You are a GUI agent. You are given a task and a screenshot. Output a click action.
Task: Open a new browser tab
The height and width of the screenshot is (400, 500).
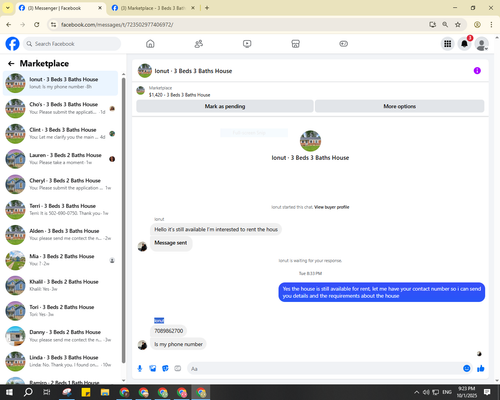click(x=207, y=8)
